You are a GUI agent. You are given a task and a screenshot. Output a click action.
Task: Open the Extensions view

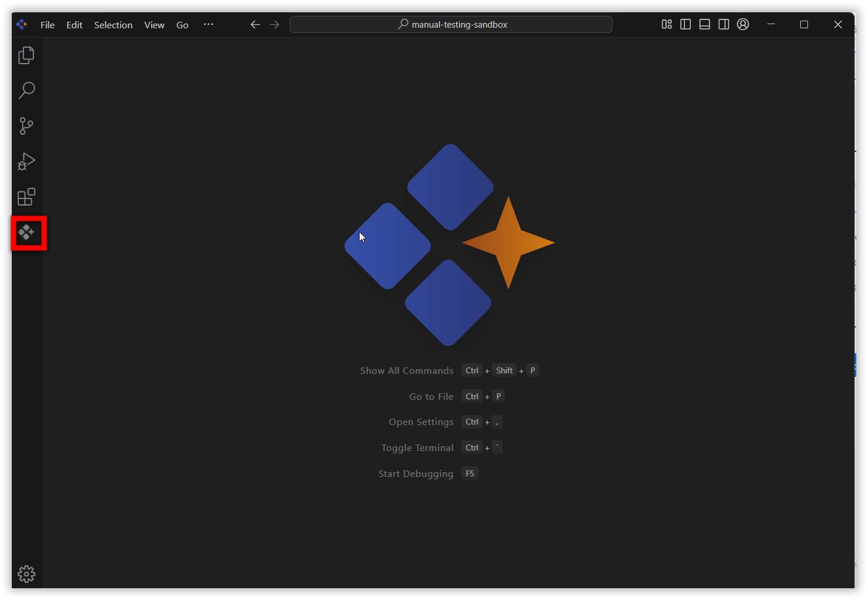pos(26,197)
